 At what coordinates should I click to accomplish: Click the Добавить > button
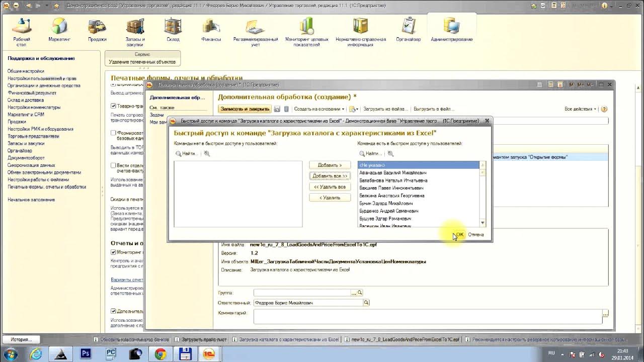(330, 165)
